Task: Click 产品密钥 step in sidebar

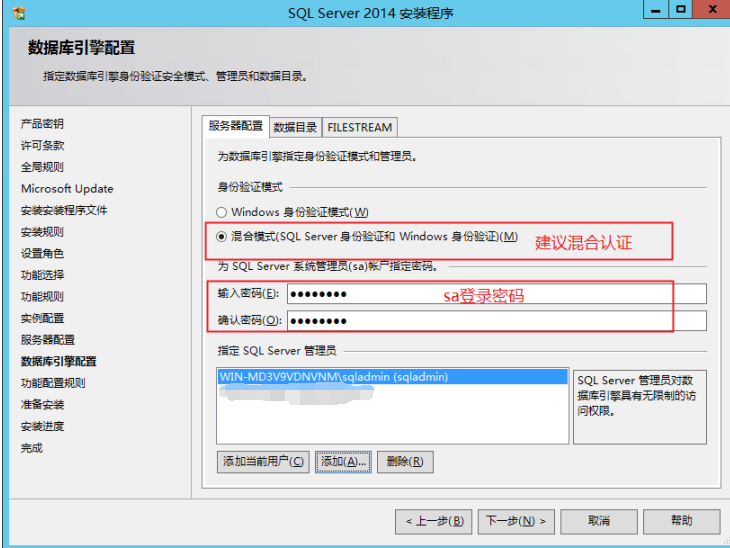Action: coord(42,124)
